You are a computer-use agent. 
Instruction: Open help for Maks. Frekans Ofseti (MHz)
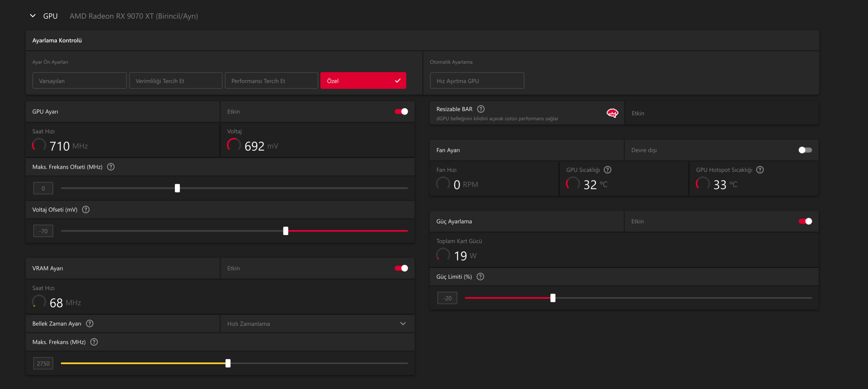pos(111,167)
